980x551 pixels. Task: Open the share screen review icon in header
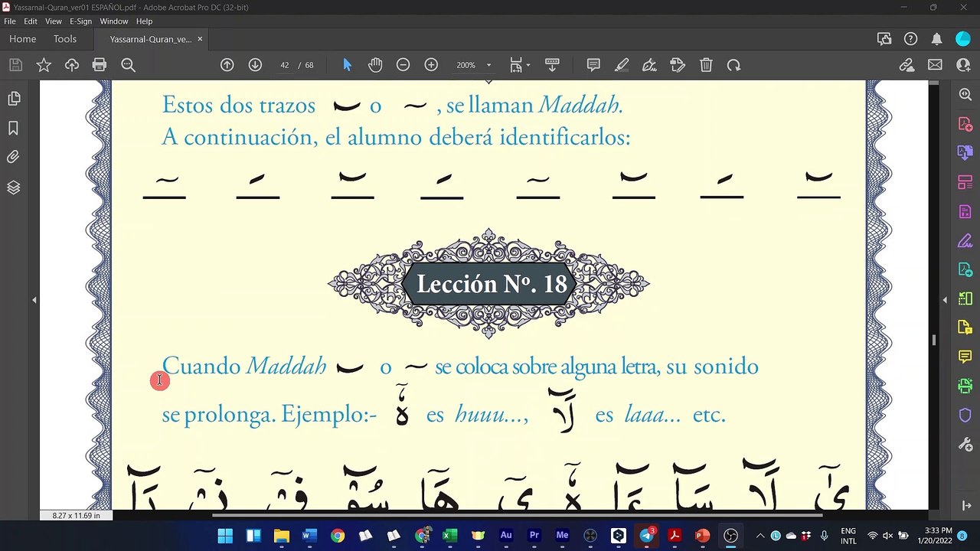click(884, 39)
